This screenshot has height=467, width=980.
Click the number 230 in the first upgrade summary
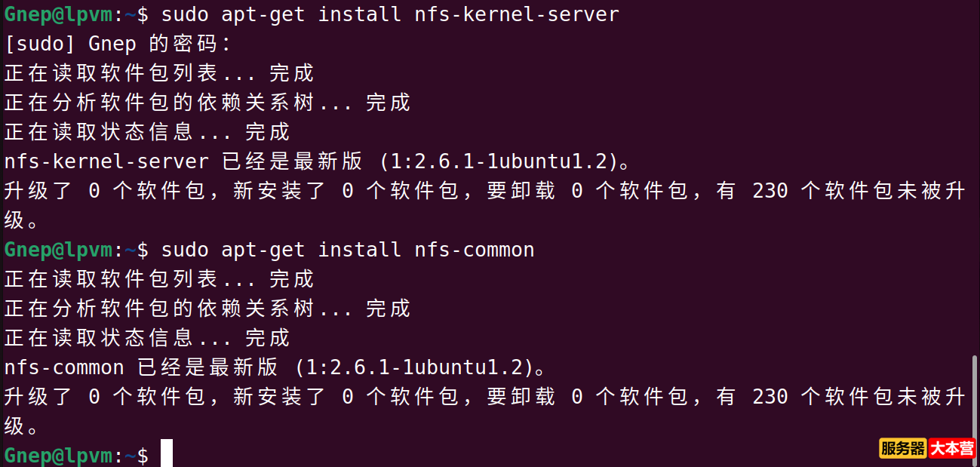[x=770, y=191]
